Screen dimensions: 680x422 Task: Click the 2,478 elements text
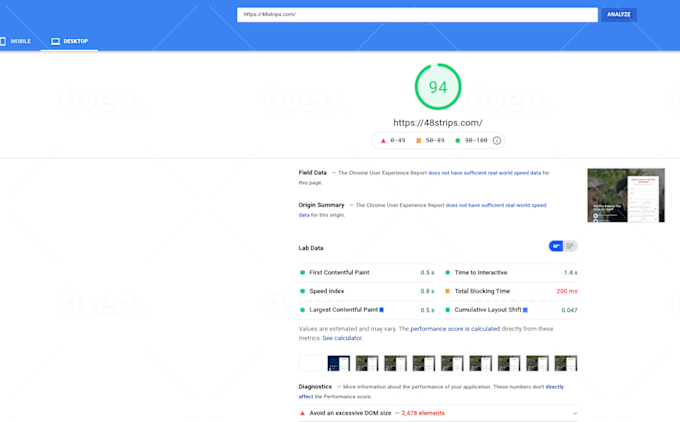coord(423,413)
